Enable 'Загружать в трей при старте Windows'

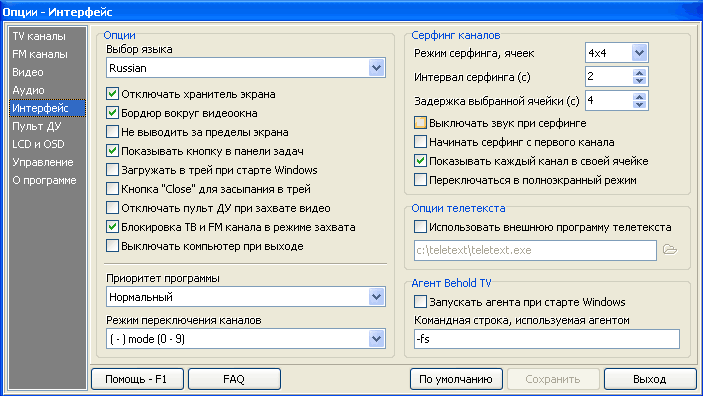pyautogui.click(x=112, y=170)
